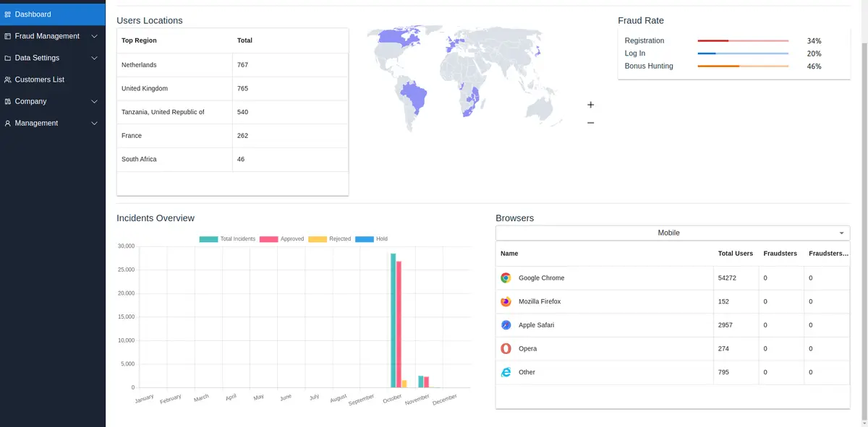Click the Dashboard grid icon in sidebar
Image resolution: width=868 pixels, height=427 pixels.
tap(7, 13)
